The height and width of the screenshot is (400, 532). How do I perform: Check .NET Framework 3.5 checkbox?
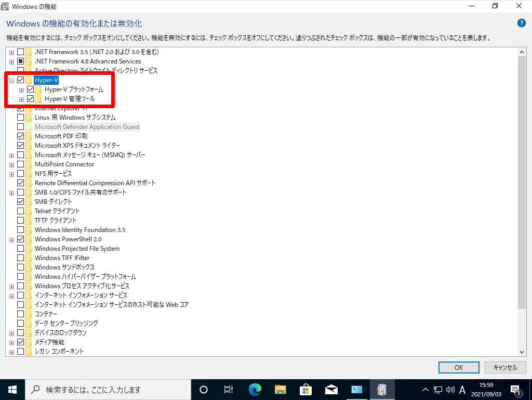tap(20, 52)
